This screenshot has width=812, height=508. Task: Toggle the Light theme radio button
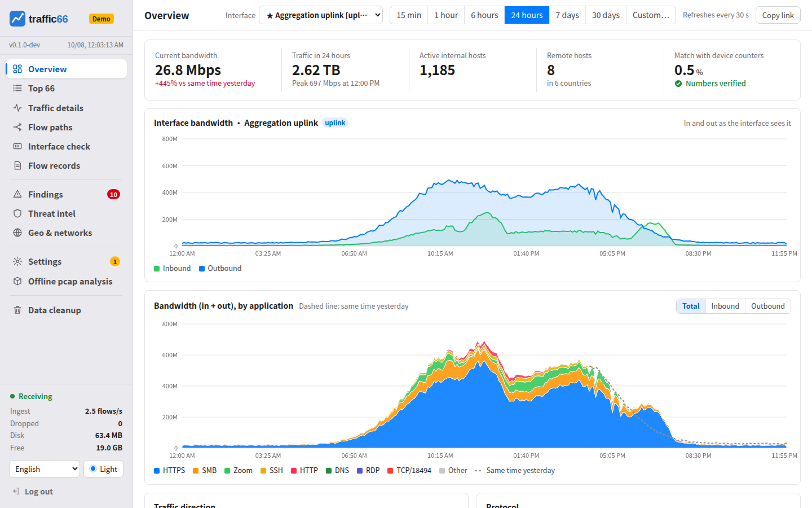pos(93,468)
